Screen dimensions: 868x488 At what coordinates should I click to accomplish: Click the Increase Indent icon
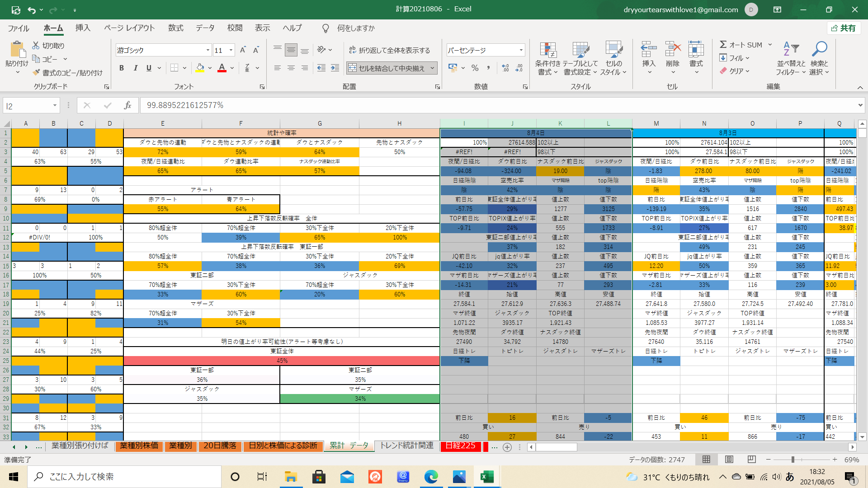point(335,68)
